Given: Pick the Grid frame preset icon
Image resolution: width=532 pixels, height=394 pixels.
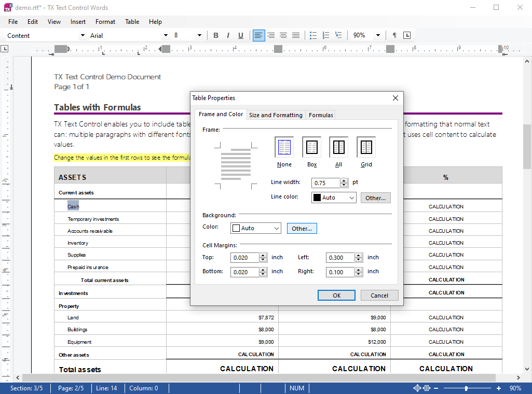Looking at the screenshot, I should click(366, 148).
